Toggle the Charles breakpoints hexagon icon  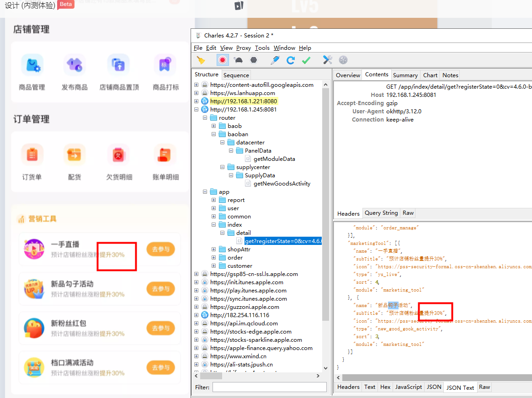click(x=254, y=60)
